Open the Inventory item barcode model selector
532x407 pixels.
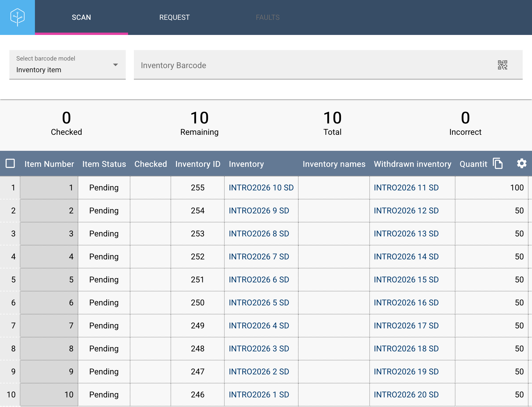pos(68,65)
